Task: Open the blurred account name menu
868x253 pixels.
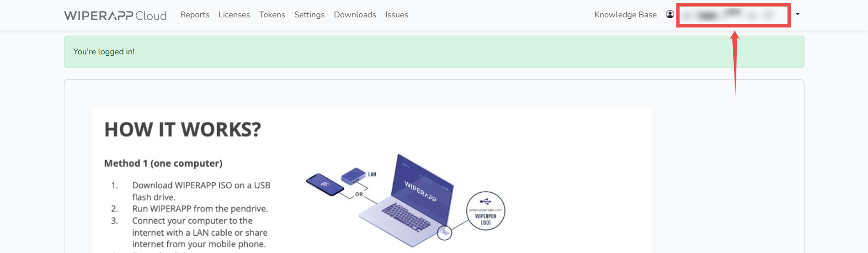Action: tap(733, 15)
